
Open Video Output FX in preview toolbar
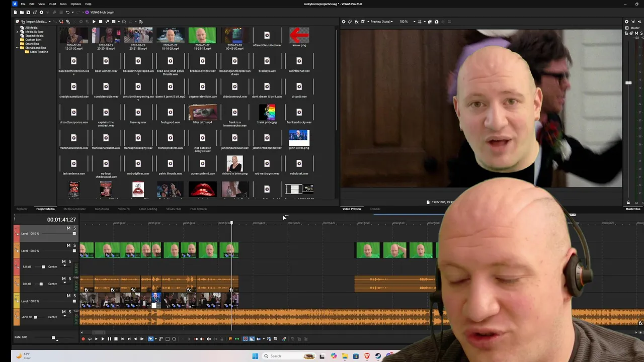coord(357,22)
